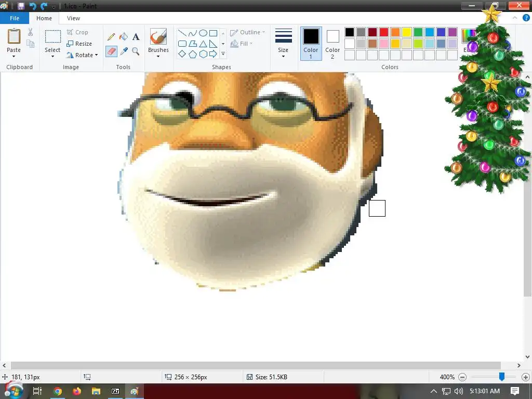Choose the Rounded rectangle shape
The image size is (532, 399).
point(182,44)
